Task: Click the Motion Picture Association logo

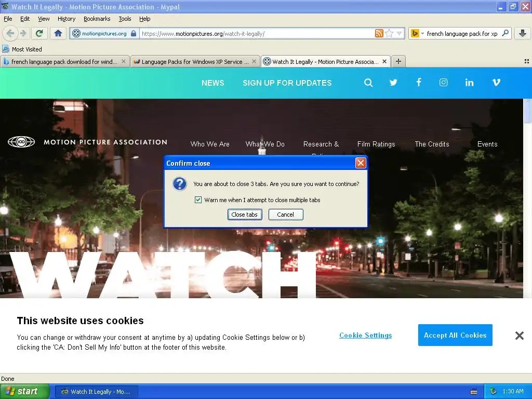Action: click(87, 142)
